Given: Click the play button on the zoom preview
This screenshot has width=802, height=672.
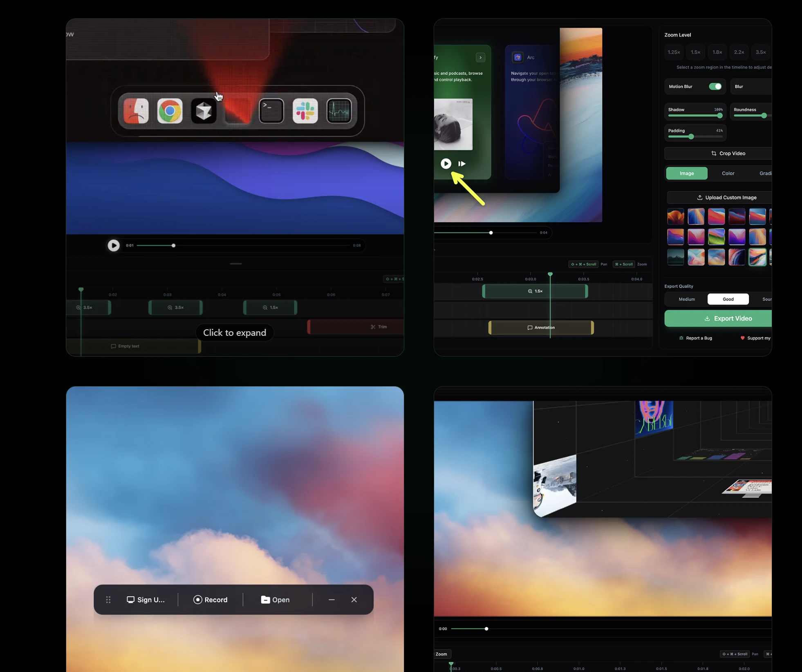Looking at the screenshot, I should click(x=445, y=163).
